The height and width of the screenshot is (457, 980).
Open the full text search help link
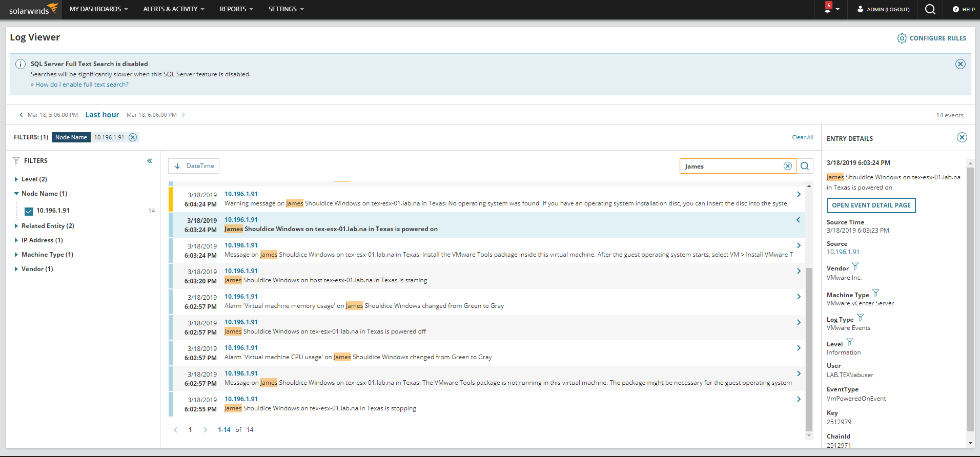click(79, 85)
